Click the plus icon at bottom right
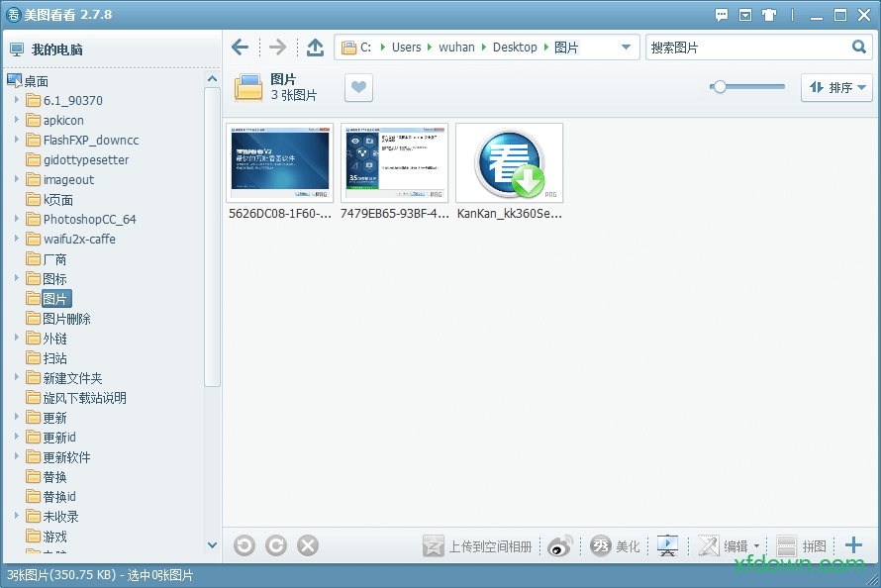881x588 pixels. tap(853, 545)
